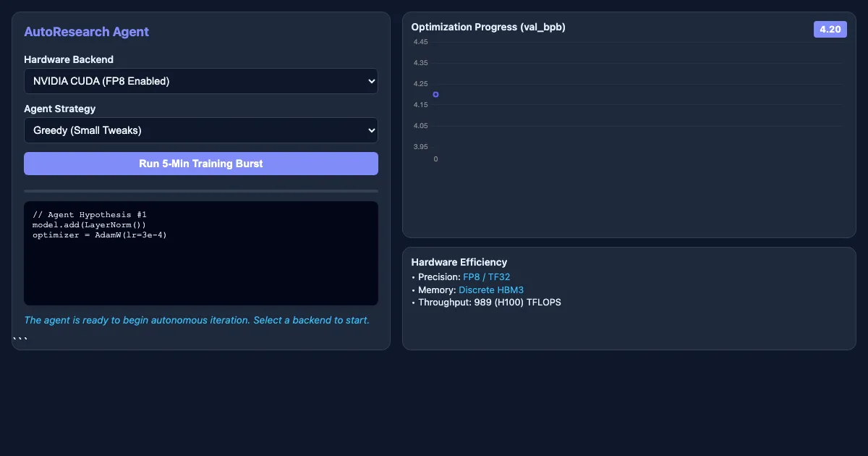The height and width of the screenshot is (456, 868).
Task: Open the Hardware Backend dropdown
Action: pyautogui.click(x=201, y=81)
